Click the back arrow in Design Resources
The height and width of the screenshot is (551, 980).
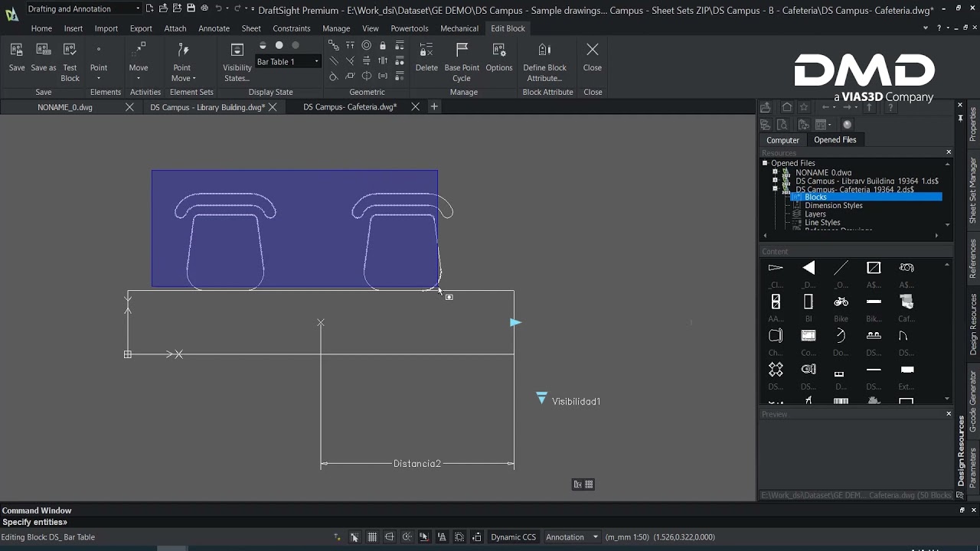click(x=825, y=107)
